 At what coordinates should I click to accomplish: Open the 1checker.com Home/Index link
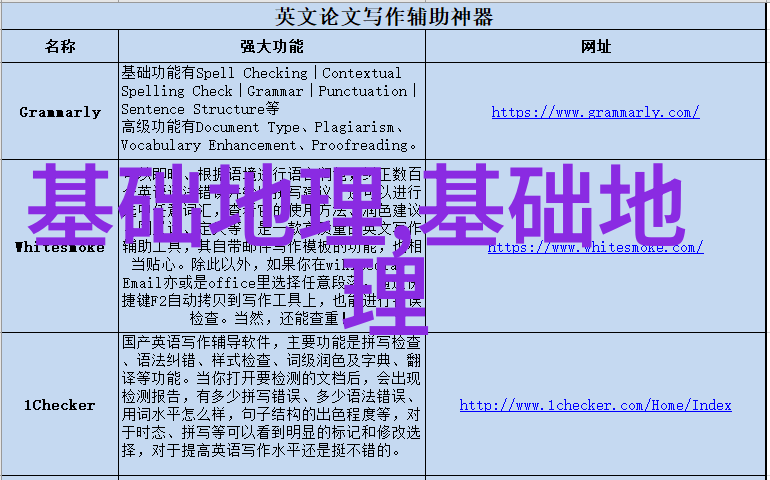pos(595,405)
